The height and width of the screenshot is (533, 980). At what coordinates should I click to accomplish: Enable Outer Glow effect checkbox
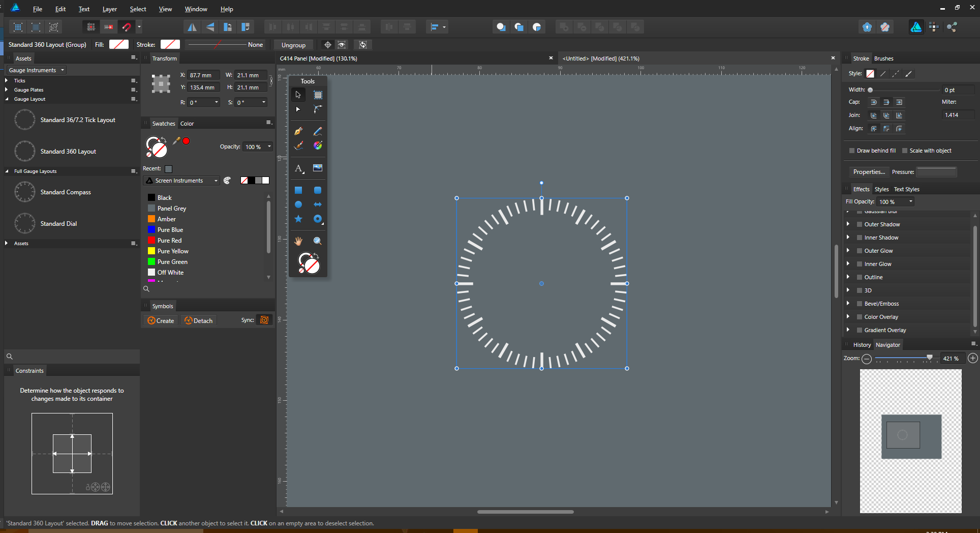[x=860, y=251]
